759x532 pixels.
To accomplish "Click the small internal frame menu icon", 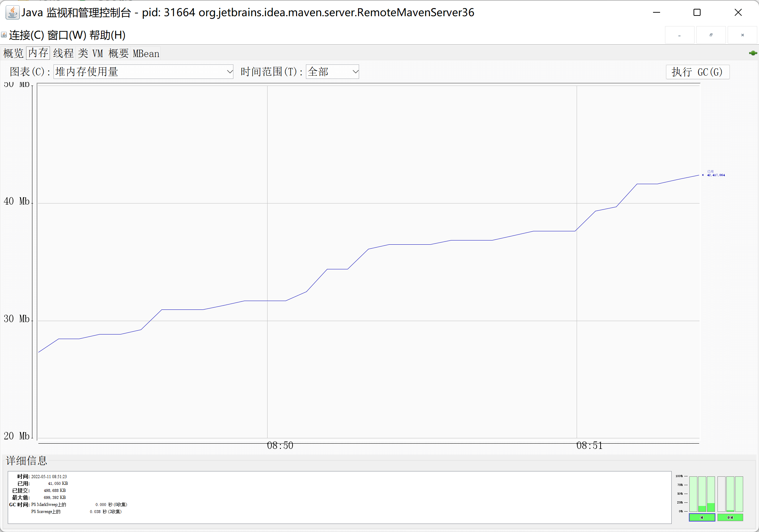I will click(4, 35).
